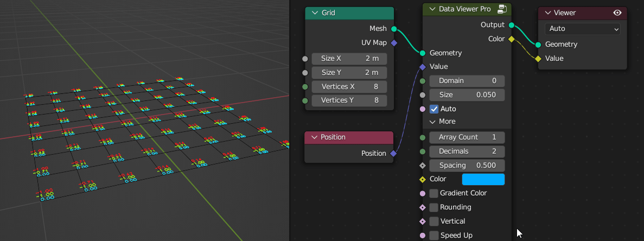Uncheck the Auto checkbox
Image resolution: width=644 pixels, height=241 pixels.
(x=434, y=109)
